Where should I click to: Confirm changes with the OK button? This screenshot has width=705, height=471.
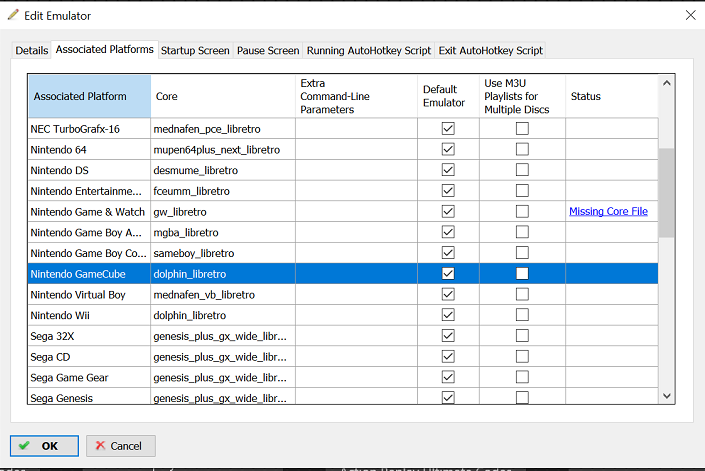pyautogui.click(x=45, y=446)
